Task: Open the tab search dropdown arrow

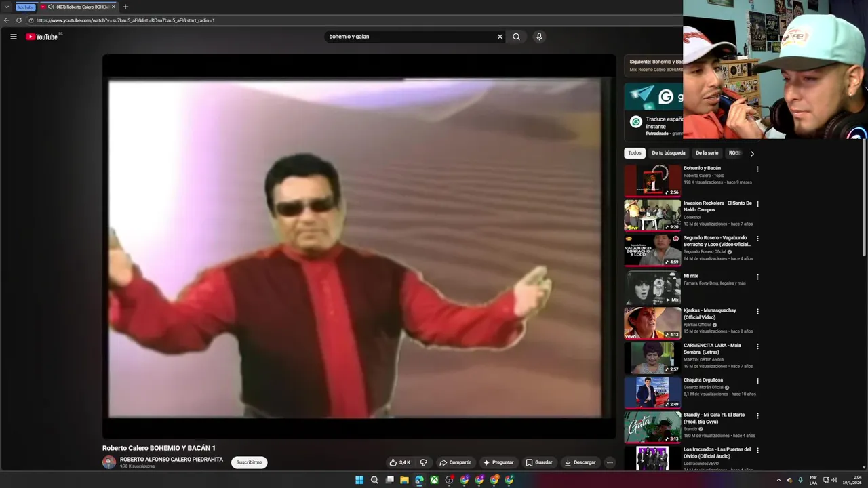Action: (x=6, y=7)
